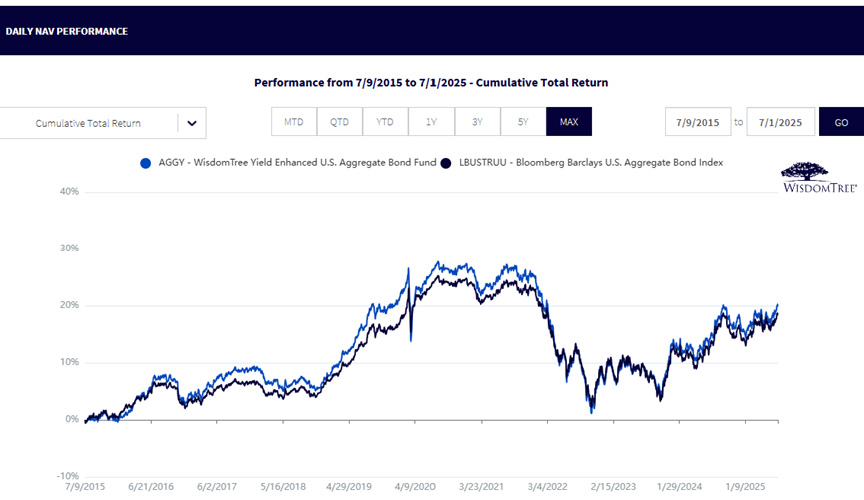The image size is (864, 500).
Task: Click the 30% y-axis label
Action: pos(69,248)
